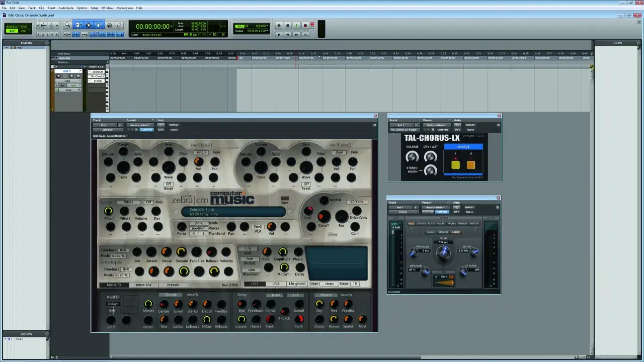Toggle Chorus mode I button in TAL-Chorus-LX

[x=455, y=164]
